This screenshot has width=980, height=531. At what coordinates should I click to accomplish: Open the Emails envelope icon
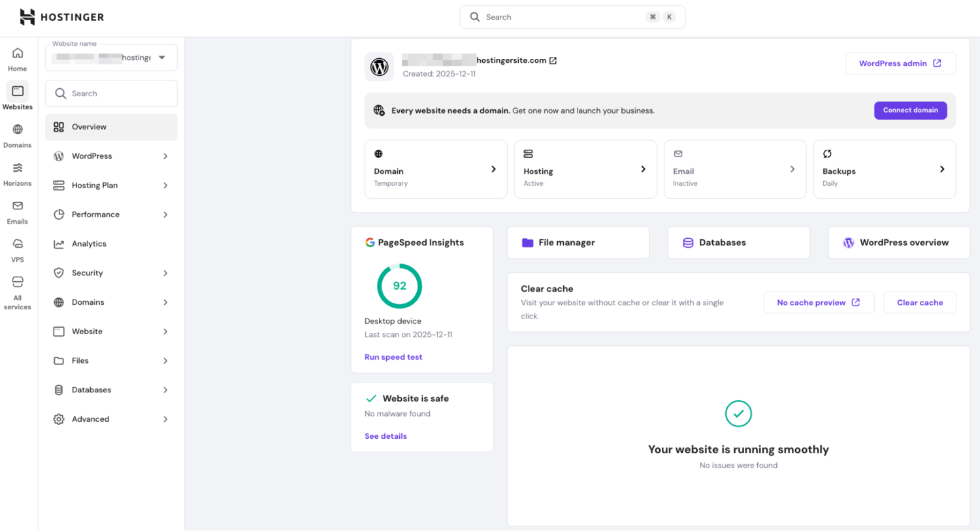18,205
